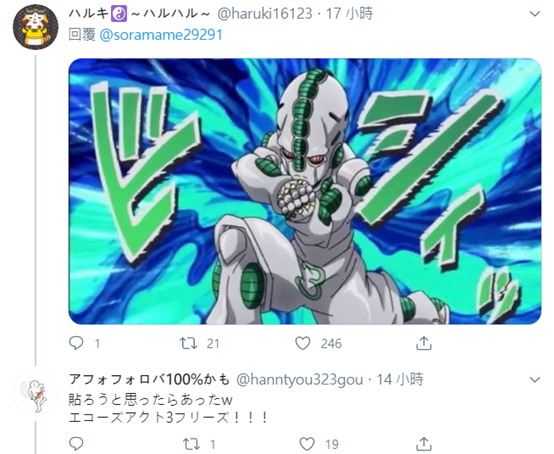Share the haruki16123 tweet
Image resolution: width=554 pixels, height=454 pixels.
point(424,343)
